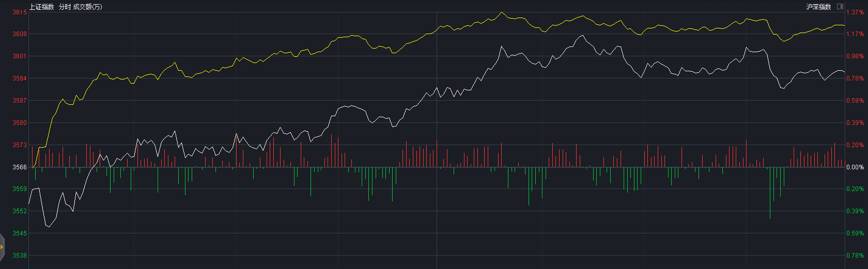Click the tallest green volume bar
The image size is (868, 269).
(x=770, y=218)
